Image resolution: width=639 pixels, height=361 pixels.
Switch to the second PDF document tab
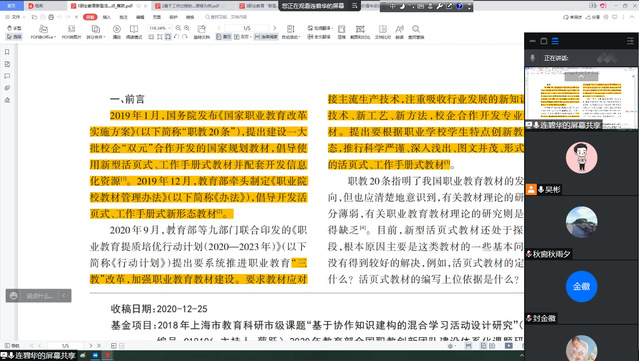coord(189,6)
